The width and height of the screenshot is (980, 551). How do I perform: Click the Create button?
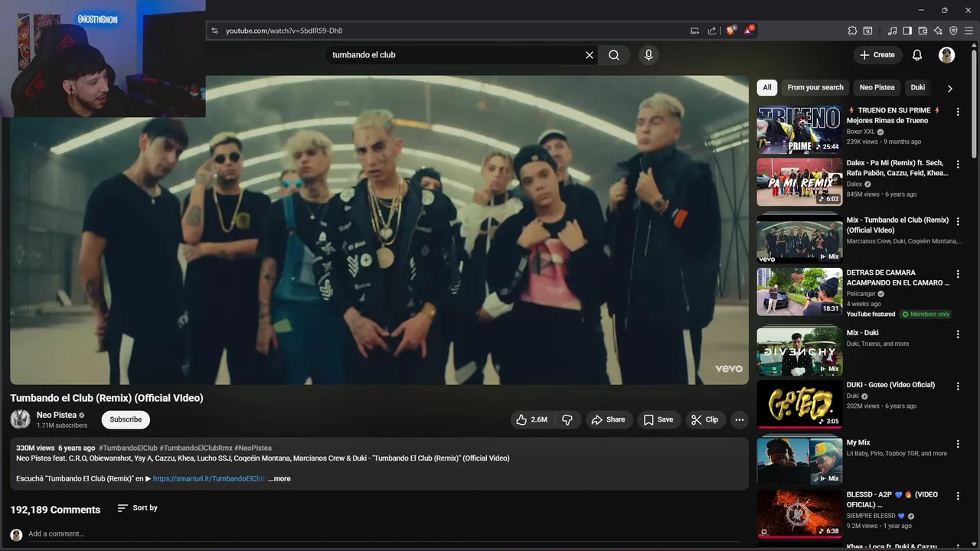click(x=877, y=55)
